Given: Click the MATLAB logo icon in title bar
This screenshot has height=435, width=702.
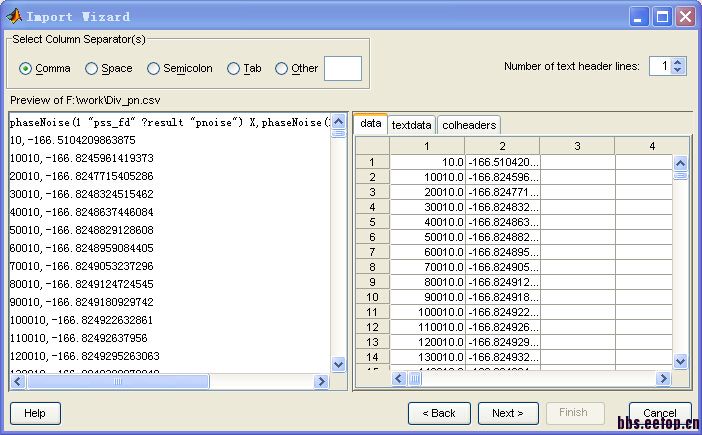Looking at the screenshot, I should coord(13,16).
